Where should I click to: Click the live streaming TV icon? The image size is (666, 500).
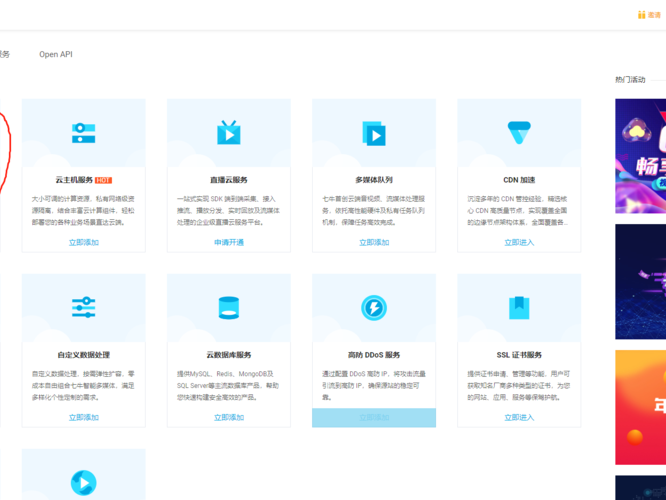[x=229, y=133]
